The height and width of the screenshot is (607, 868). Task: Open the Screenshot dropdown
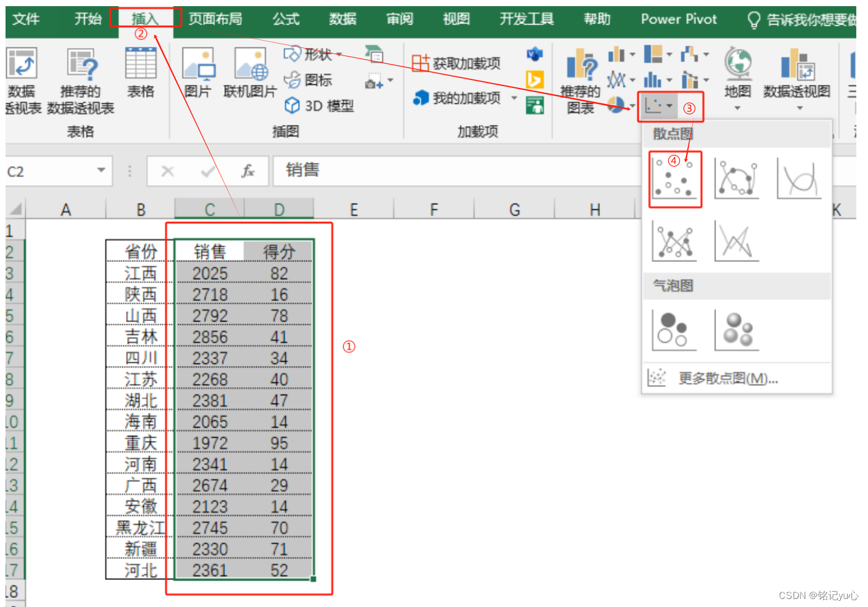click(x=379, y=81)
